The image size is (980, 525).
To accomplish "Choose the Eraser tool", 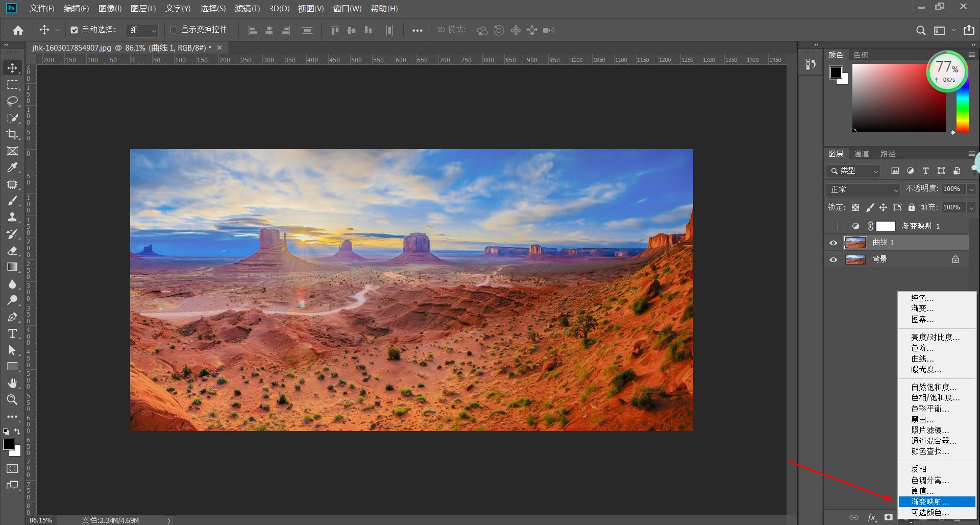I will coord(12,251).
